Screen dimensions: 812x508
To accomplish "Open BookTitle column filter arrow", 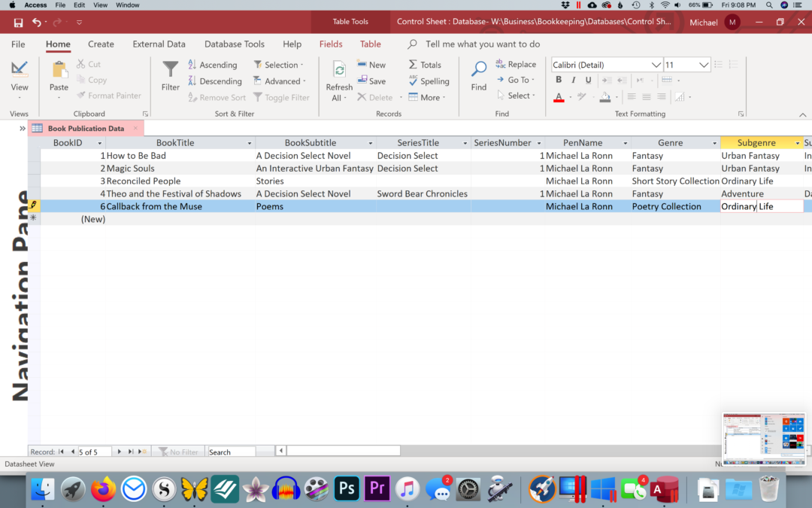I will [x=249, y=143].
